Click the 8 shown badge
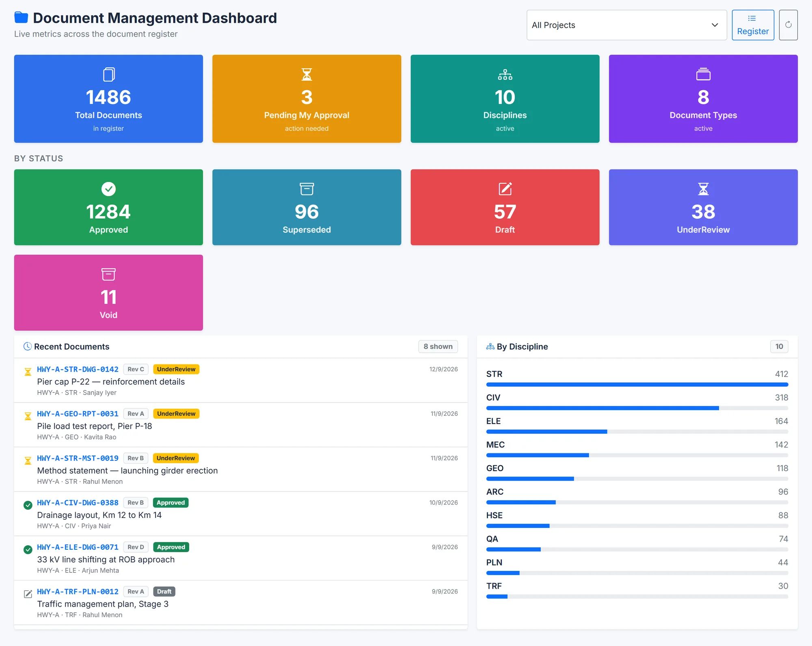Screen dimensions: 812x646 pyautogui.click(x=438, y=347)
